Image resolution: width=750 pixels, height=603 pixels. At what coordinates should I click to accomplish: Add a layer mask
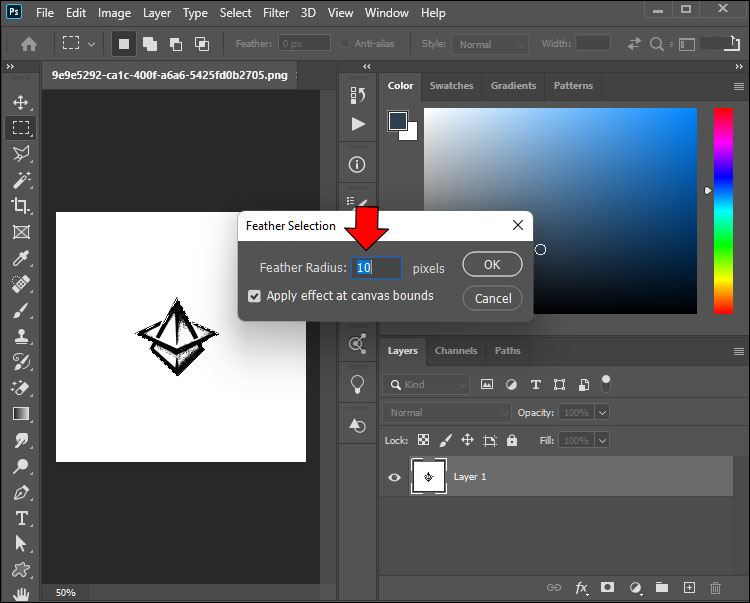point(607,587)
